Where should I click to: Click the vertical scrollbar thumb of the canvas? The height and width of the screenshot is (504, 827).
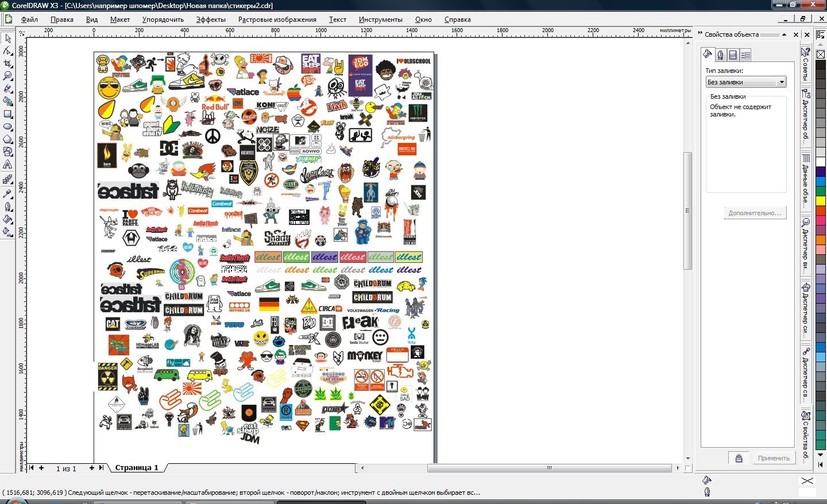687,210
